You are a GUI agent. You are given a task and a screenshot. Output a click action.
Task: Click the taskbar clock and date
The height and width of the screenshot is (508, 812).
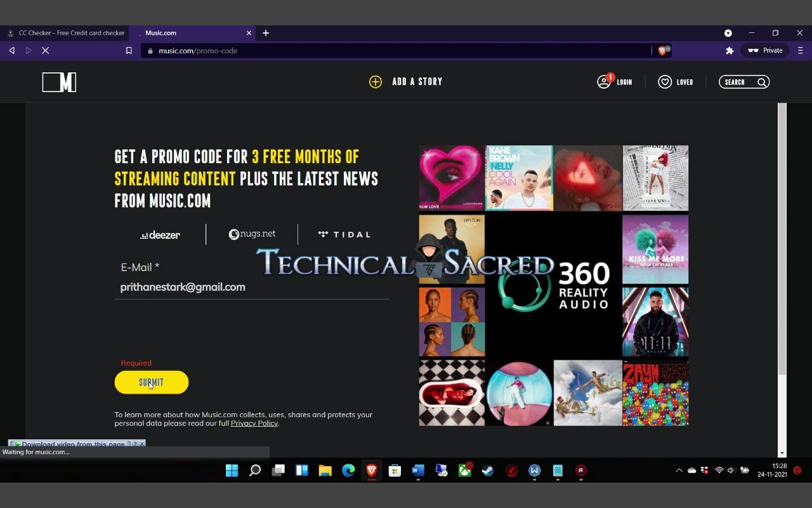coord(771,471)
